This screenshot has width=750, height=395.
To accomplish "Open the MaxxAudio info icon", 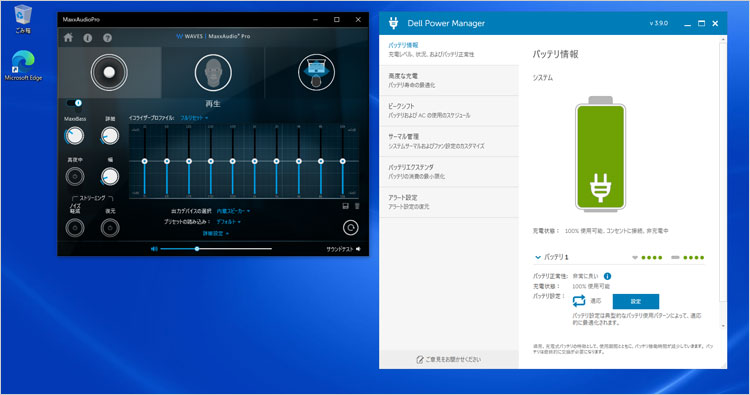I will pyautogui.click(x=88, y=37).
